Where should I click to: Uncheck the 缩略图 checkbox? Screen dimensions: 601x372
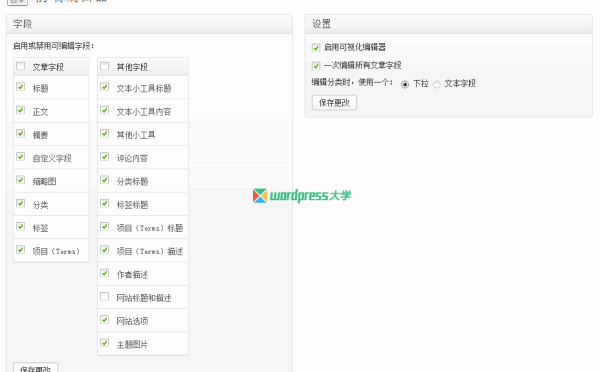(x=21, y=180)
